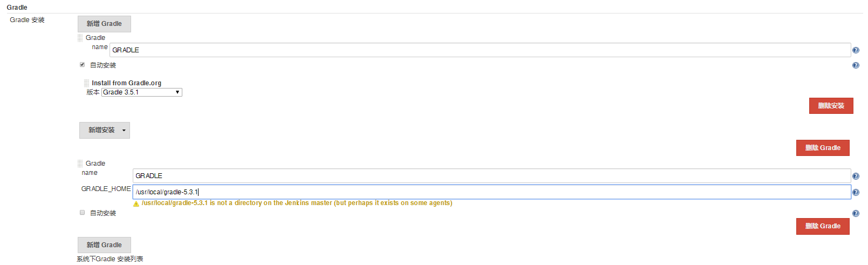
Task: Grab drag handle of second Gradle entry
Action: point(80,164)
